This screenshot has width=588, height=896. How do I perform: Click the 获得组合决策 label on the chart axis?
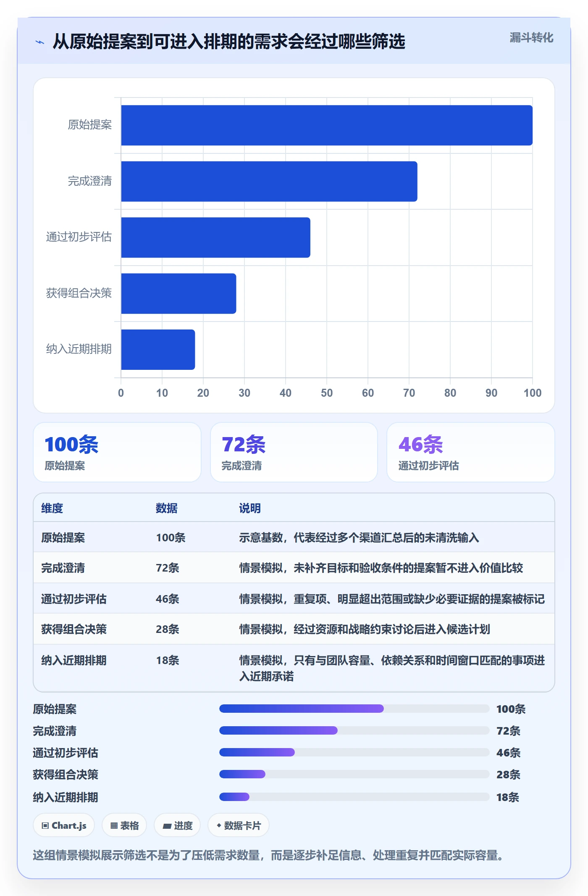click(79, 293)
